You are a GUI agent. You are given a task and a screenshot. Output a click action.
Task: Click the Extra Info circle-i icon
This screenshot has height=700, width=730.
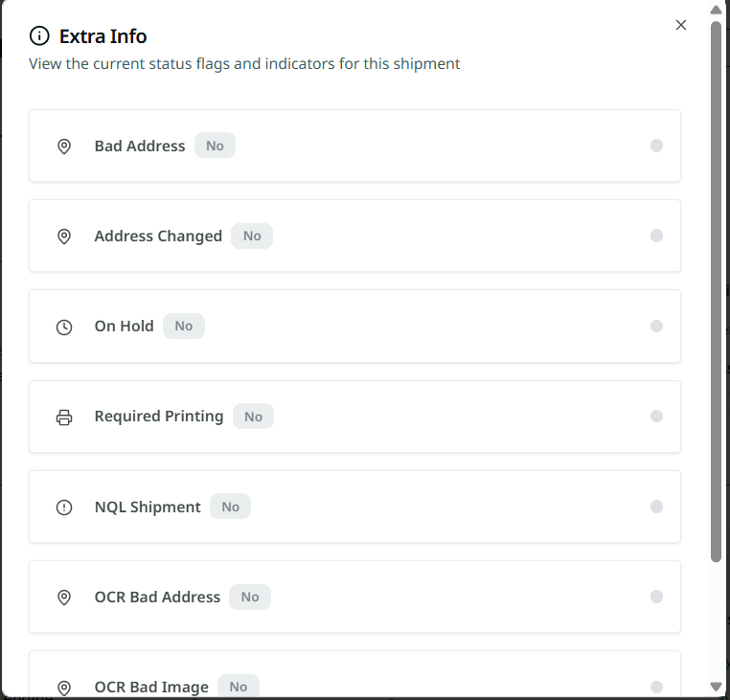(x=39, y=35)
